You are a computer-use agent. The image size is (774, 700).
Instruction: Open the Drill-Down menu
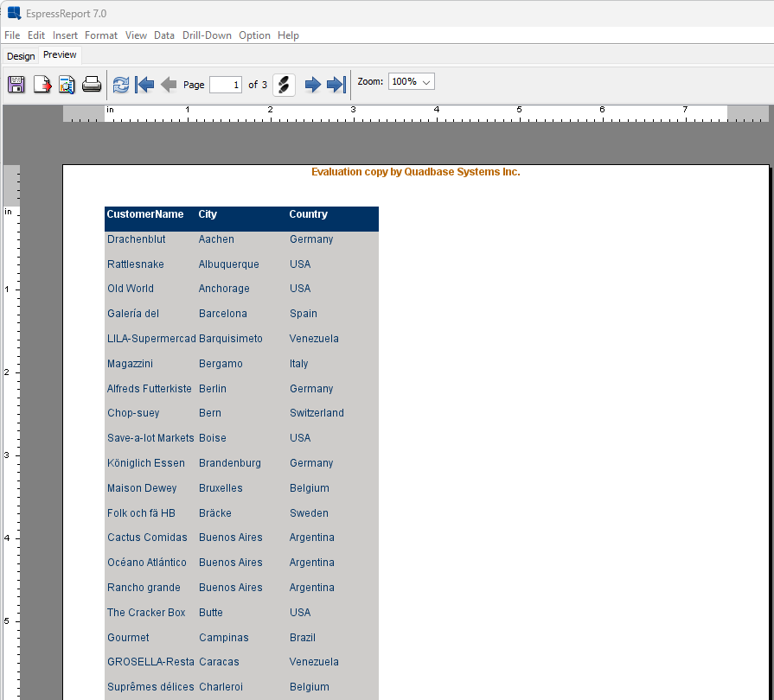pos(207,35)
